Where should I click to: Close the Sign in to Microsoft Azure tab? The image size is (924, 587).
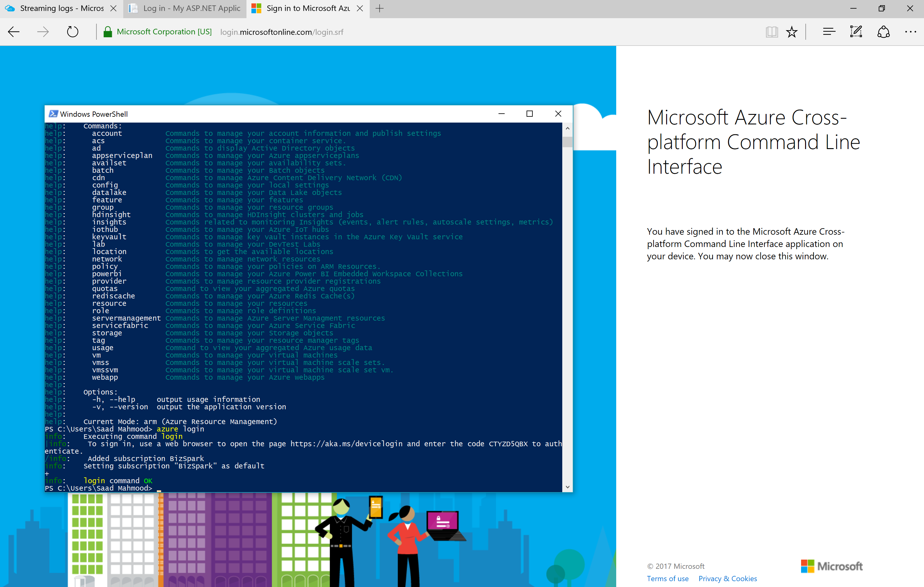[x=360, y=8]
